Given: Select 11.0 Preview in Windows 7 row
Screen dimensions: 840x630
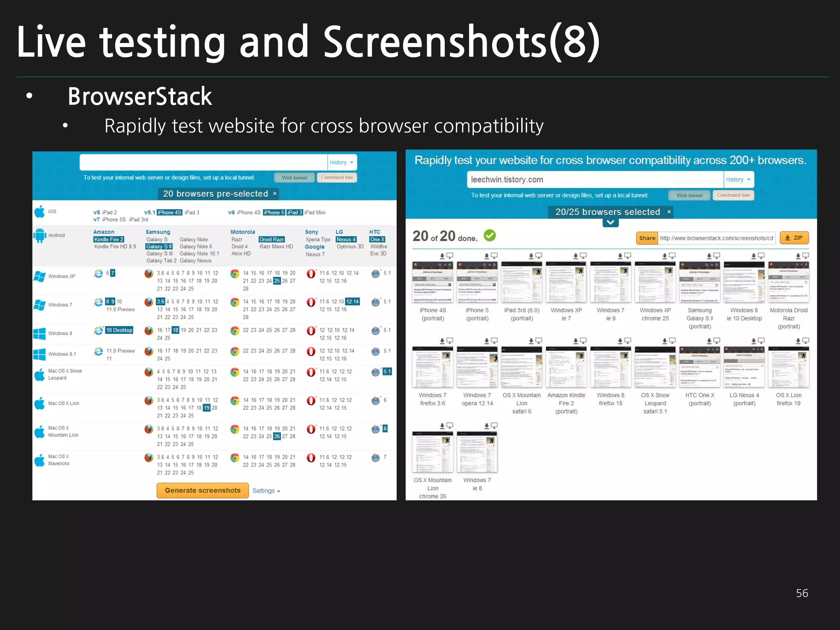Looking at the screenshot, I should click(x=121, y=310).
